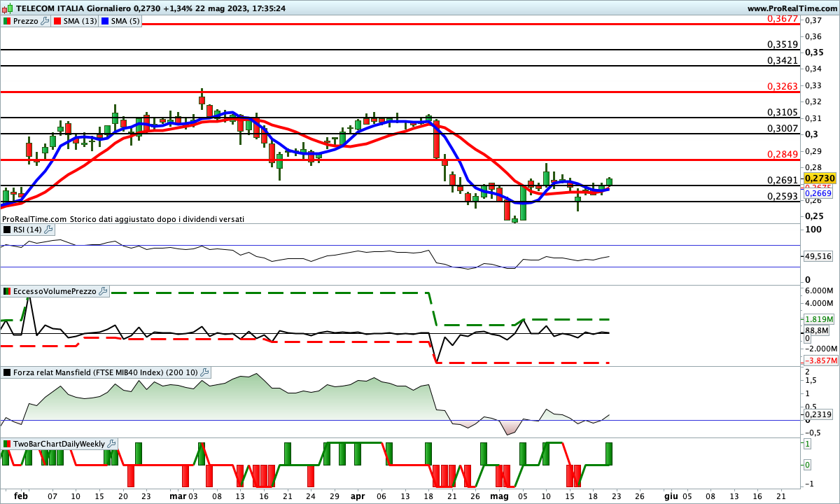Click the Prezzo label in price panel
Viewport: 840px width, 504px height.
pyautogui.click(x=26, y=21)
